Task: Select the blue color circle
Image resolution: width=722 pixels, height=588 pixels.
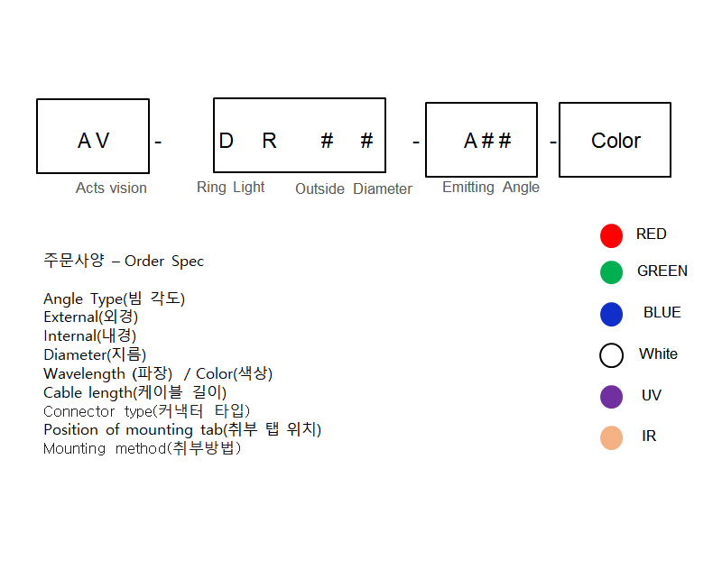Action: [611, 314]
